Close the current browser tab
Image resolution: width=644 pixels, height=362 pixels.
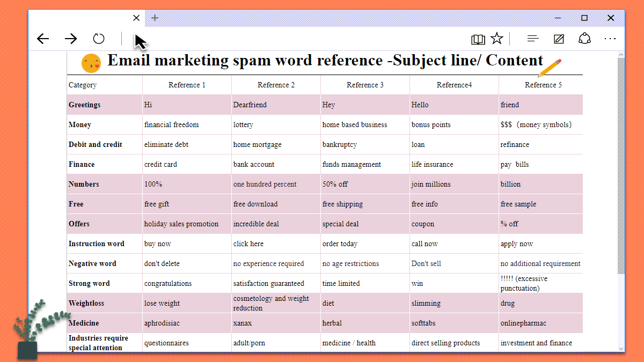click(x=136, y=18)
